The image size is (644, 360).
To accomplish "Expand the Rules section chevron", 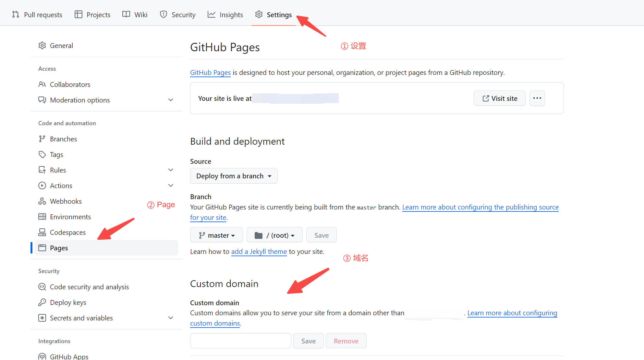I will pyautogui.click(x=171, y=170).
